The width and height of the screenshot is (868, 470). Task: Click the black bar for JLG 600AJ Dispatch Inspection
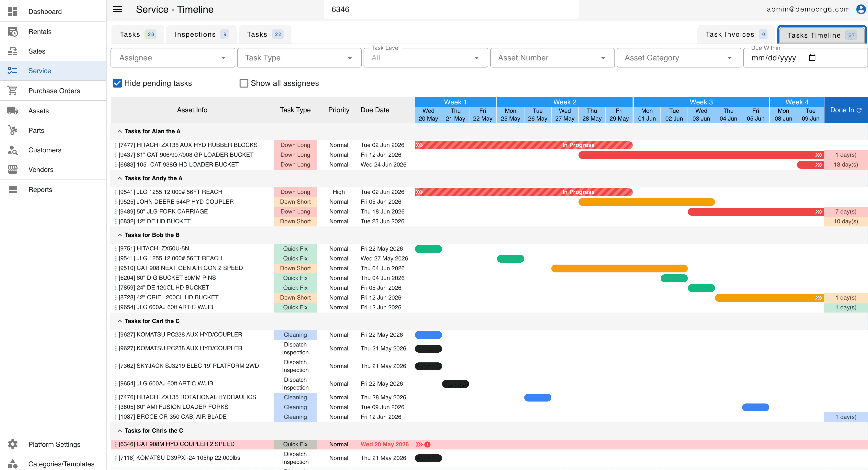click(456, 384)
